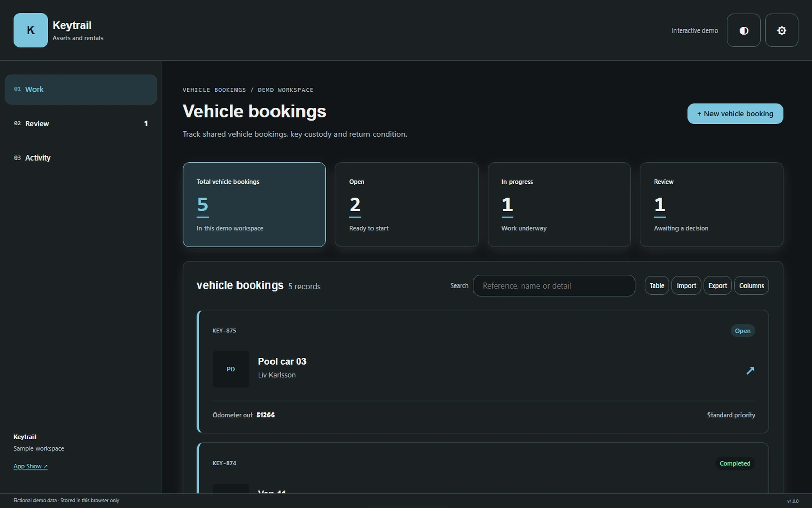Screen dimensions: 812x508
Task: Click the KEY-874 reference label
Action: coord(224,463)
